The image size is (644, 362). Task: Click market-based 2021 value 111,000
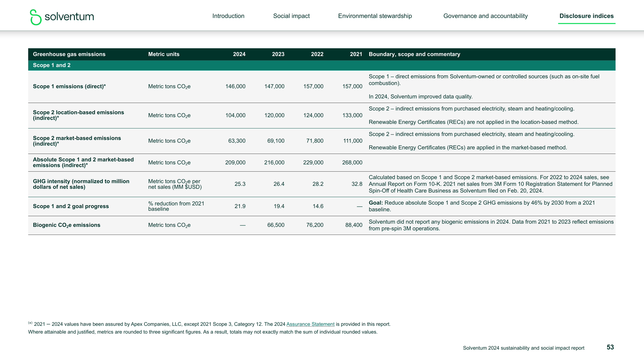point(353,141)
